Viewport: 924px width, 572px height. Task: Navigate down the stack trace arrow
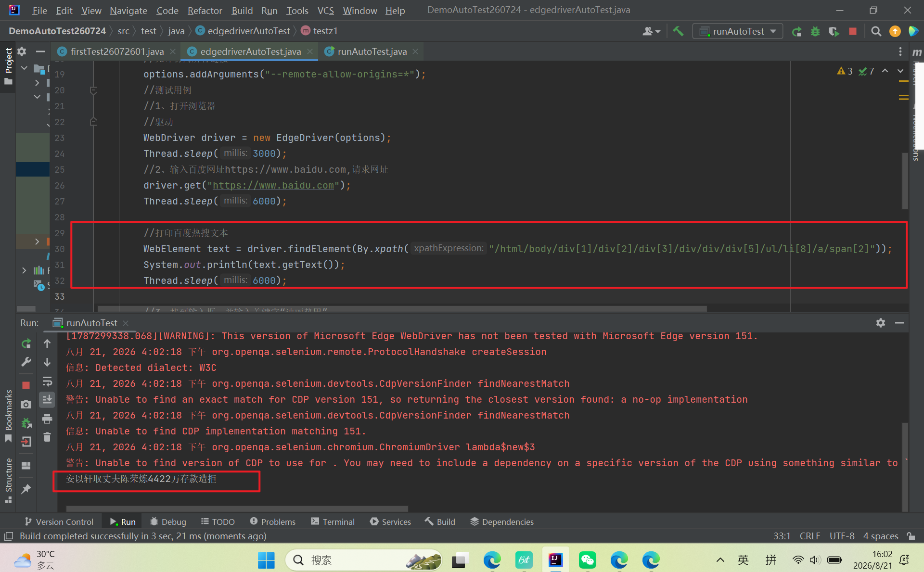pyautogui.click(x=47, y=362)
